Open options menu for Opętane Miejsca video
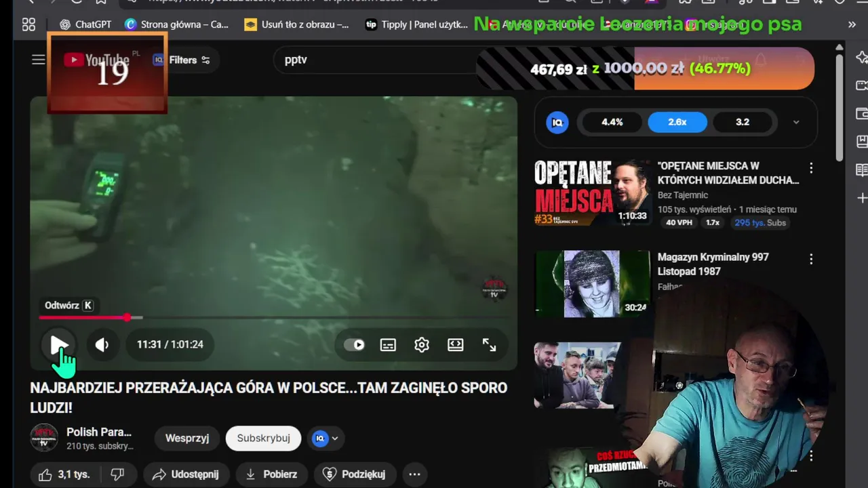Viewport: 868px width, 488px height. (x=811, y=168)
